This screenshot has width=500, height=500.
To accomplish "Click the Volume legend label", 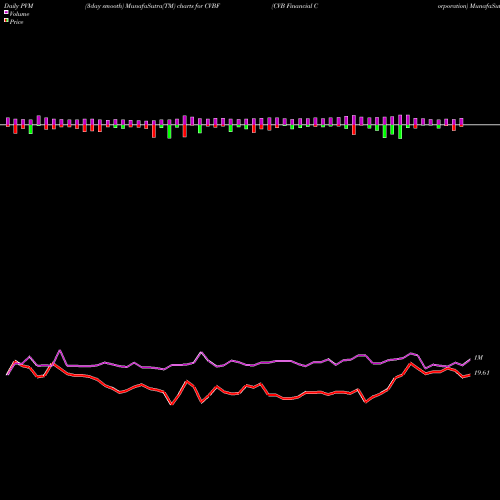I will tap(19, 14).
